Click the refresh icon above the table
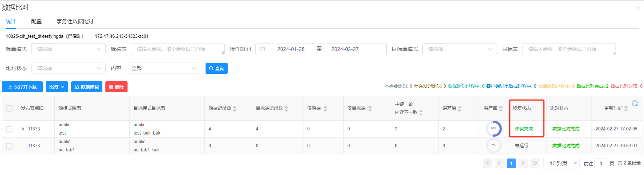 pyautogui.click(x=635, y=103)
